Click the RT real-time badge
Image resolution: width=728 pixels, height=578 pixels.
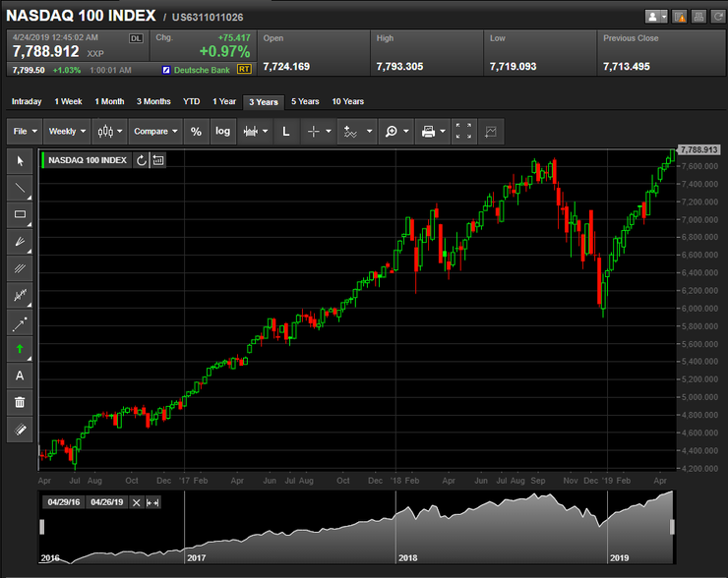point(244,70)
